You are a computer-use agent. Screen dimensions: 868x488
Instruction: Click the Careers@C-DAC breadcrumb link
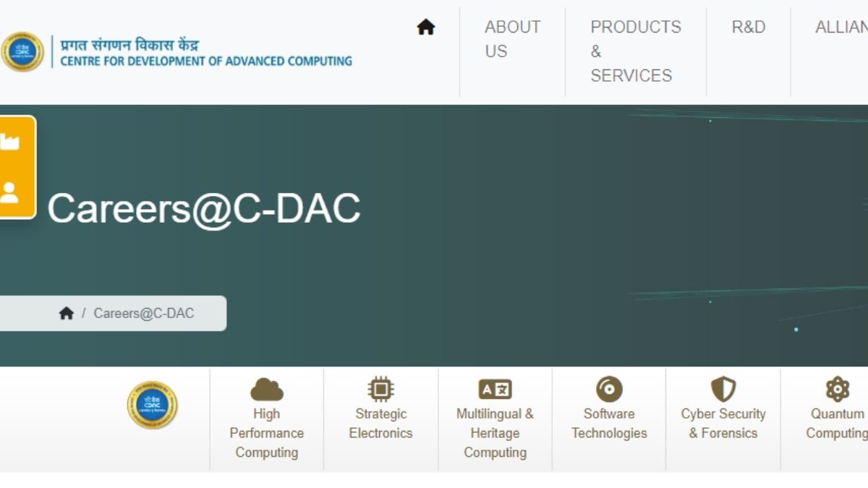(144, 313)
